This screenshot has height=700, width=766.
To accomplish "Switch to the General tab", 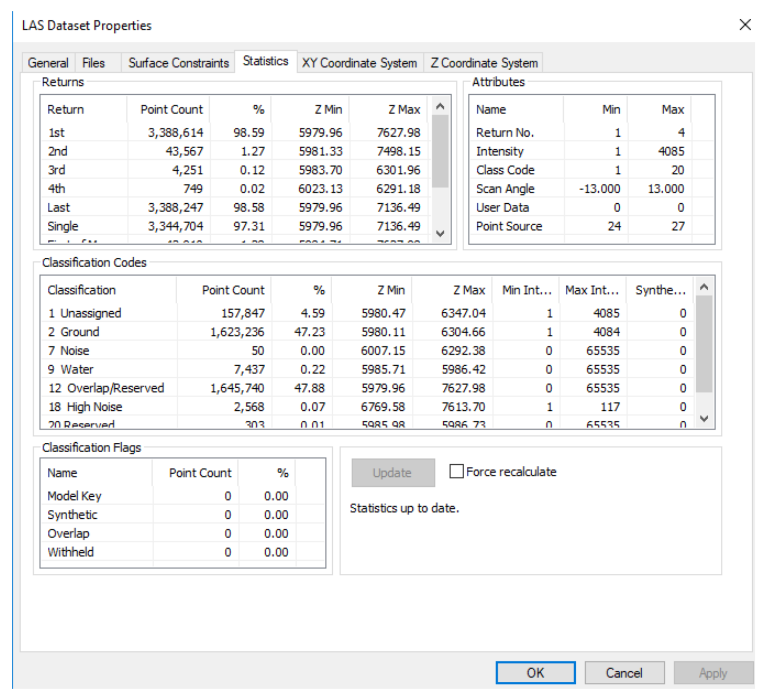I will [x=48, y=63].
